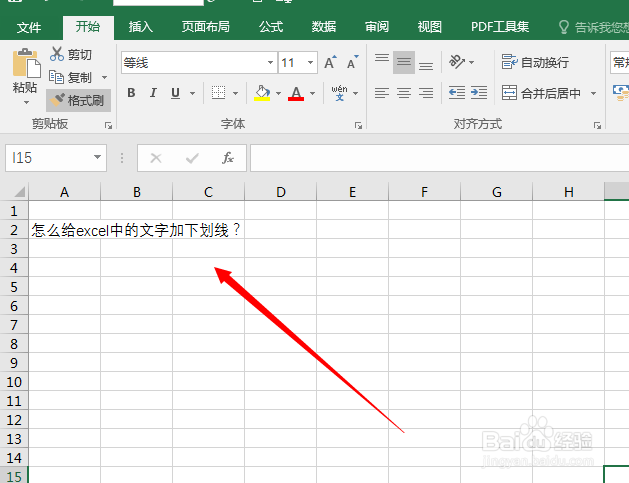This screenshot has width=629, height=483.
Task: Increase font size with large A icon
Action: click(x=330, y=62)
